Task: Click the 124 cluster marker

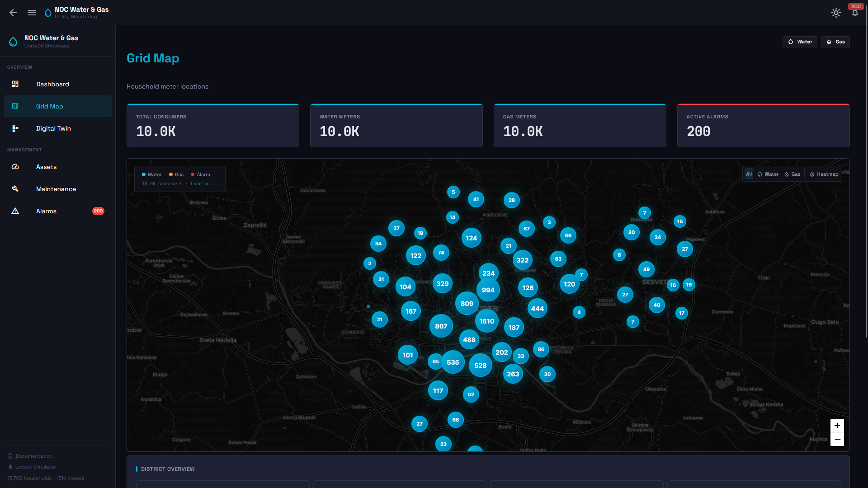Action: (x=472, y=238)
